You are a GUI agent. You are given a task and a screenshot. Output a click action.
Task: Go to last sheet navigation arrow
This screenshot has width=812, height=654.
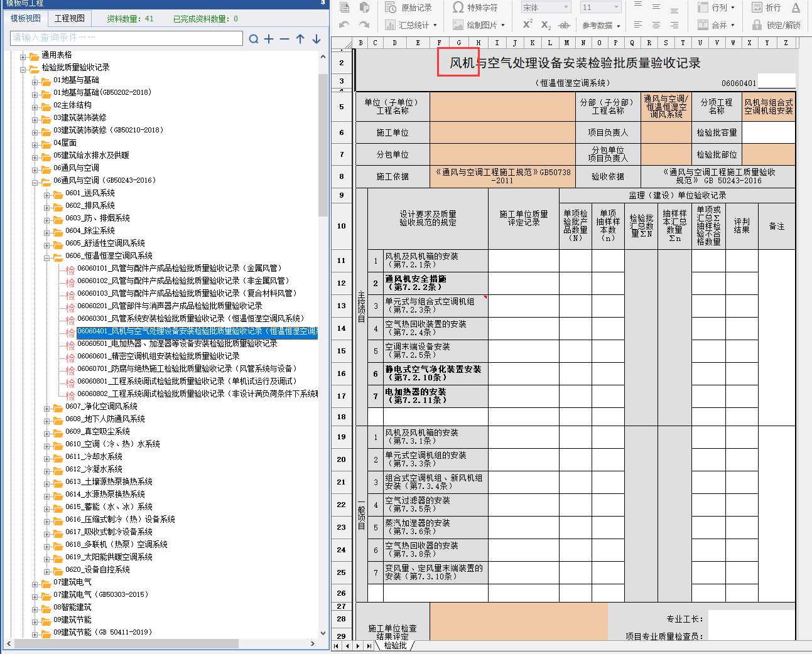click(369, 646)
